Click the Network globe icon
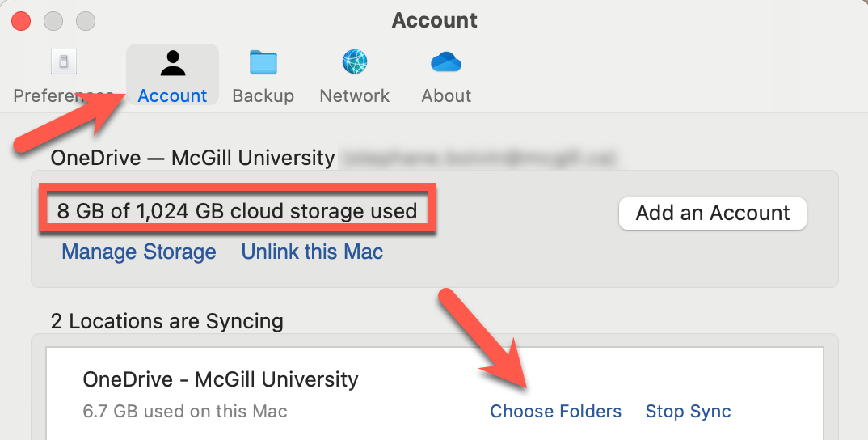 click(355, 61)
